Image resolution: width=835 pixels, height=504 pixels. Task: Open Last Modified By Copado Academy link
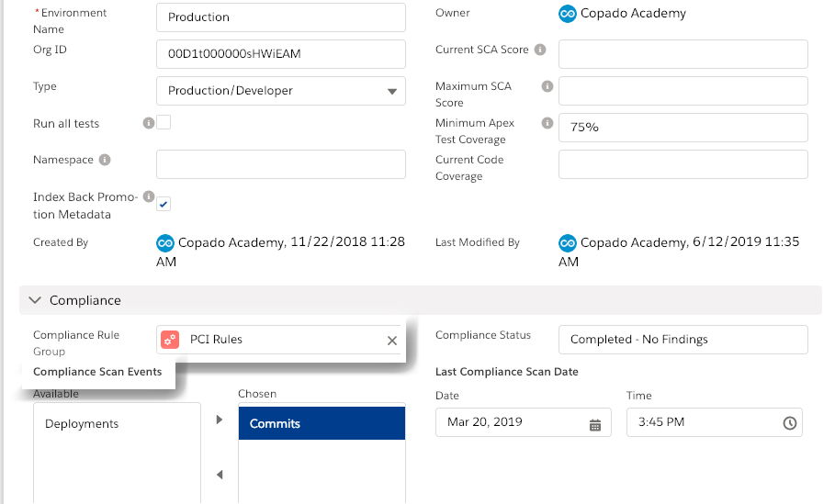pos(634,243)
